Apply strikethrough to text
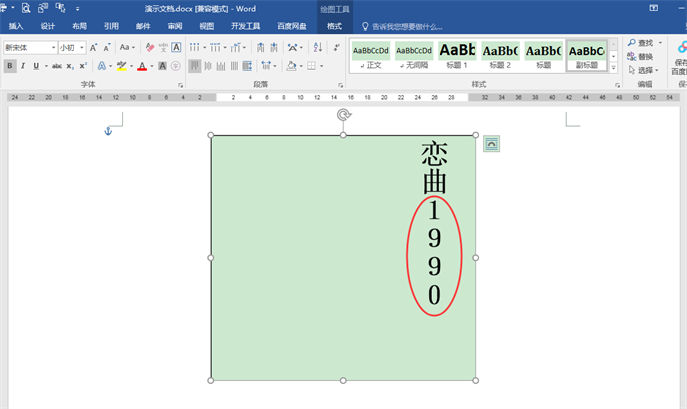687x409 pixels. click(56, 66)
